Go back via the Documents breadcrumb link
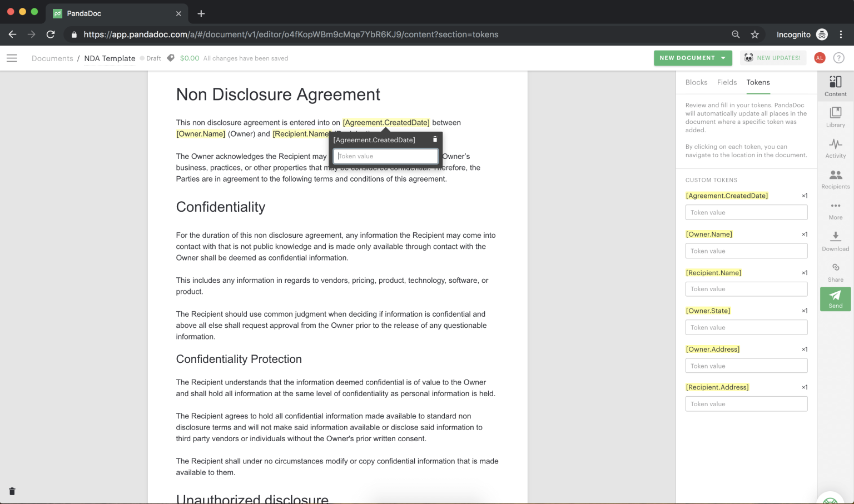The width and height of the screenshot is (854, 504). click(52, 58)
